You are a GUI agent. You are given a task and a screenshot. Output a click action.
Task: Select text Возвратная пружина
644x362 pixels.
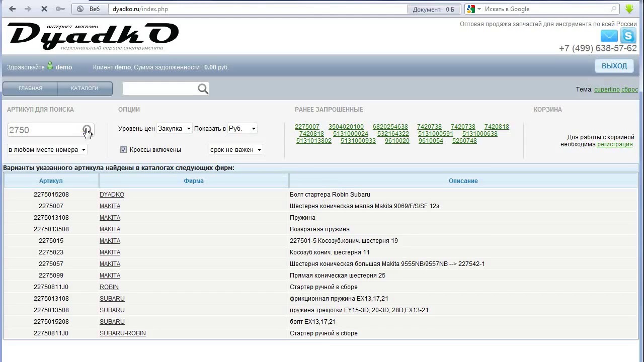click(x=319, y=229)
